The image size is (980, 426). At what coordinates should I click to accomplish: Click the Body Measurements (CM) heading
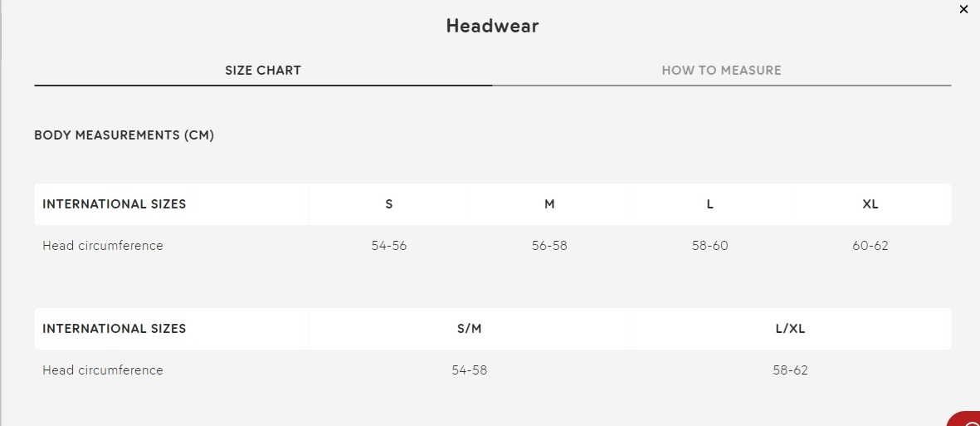(124, 135)
